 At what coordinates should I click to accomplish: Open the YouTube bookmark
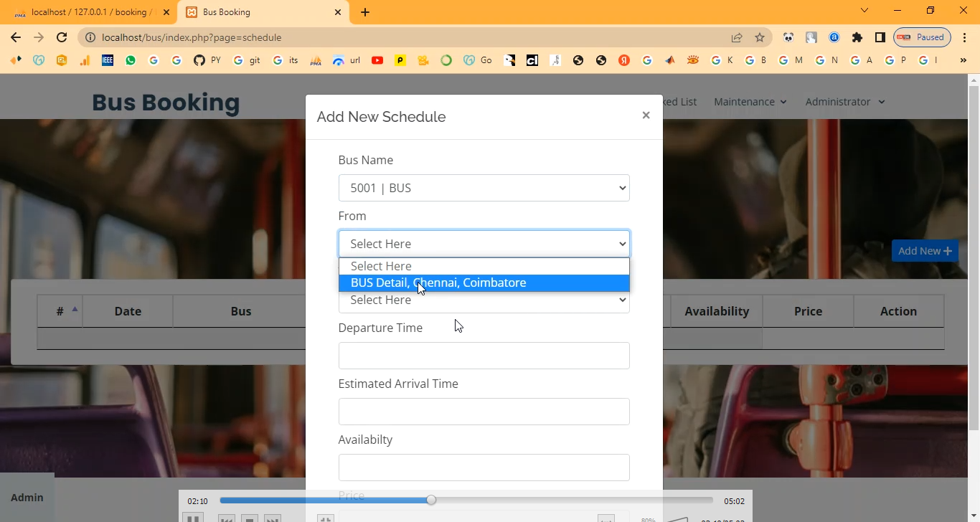click(x=377, y=60)
